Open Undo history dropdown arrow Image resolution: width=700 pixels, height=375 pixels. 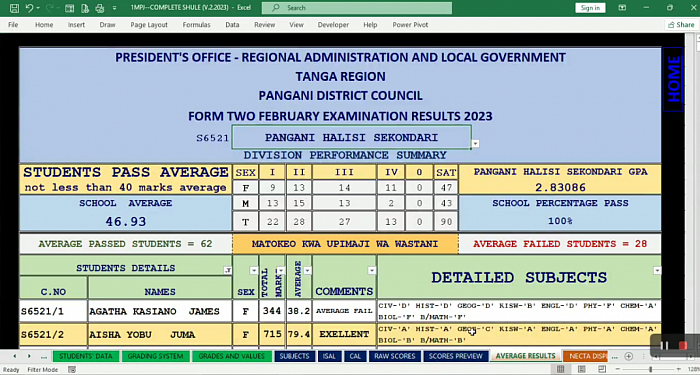coord(38,8)
